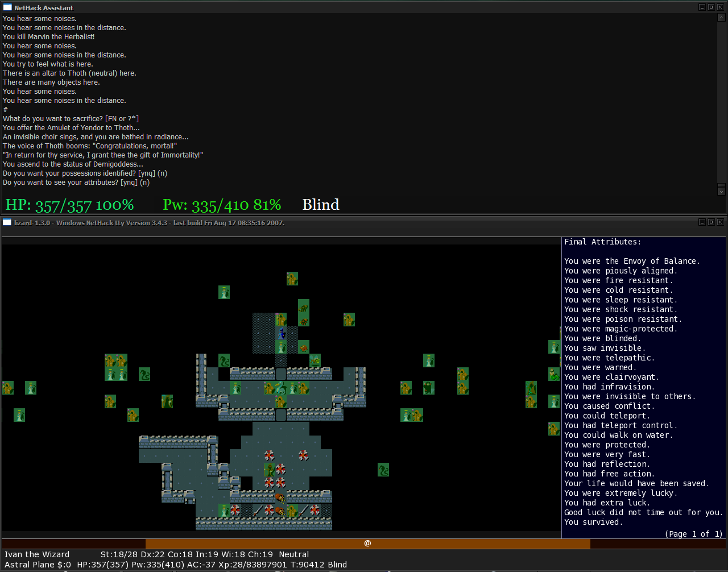Click the mermaid-like monster at the right map edge
The image size is (728, 572).
pos(554,374)
